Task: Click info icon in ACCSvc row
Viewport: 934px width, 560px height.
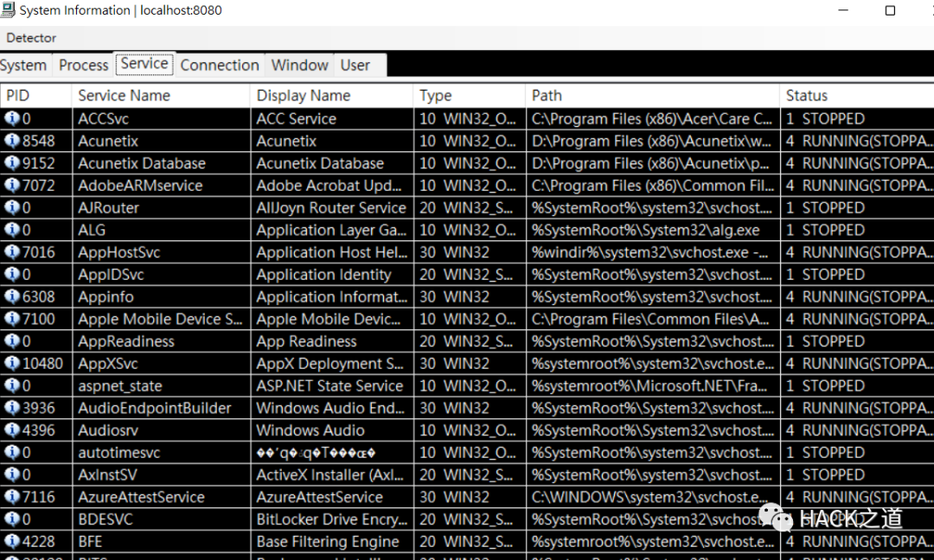Action: tap(12, 118)
